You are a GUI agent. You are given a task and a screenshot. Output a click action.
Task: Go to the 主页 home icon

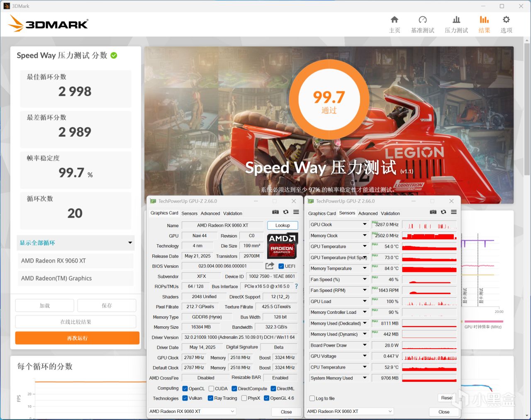tap(394, 19)
